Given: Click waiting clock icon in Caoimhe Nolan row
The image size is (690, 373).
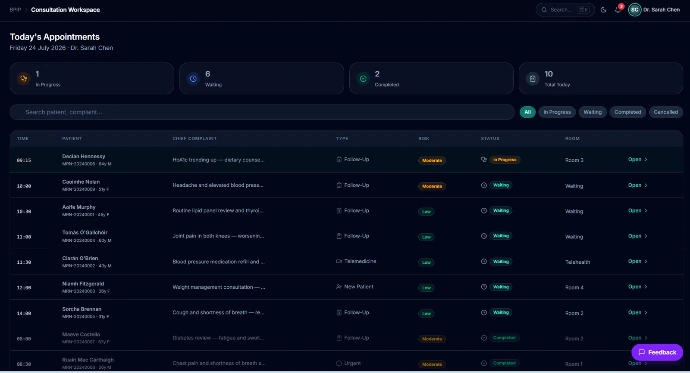Looking at the screenshot, I should click(x=484, y=185).
